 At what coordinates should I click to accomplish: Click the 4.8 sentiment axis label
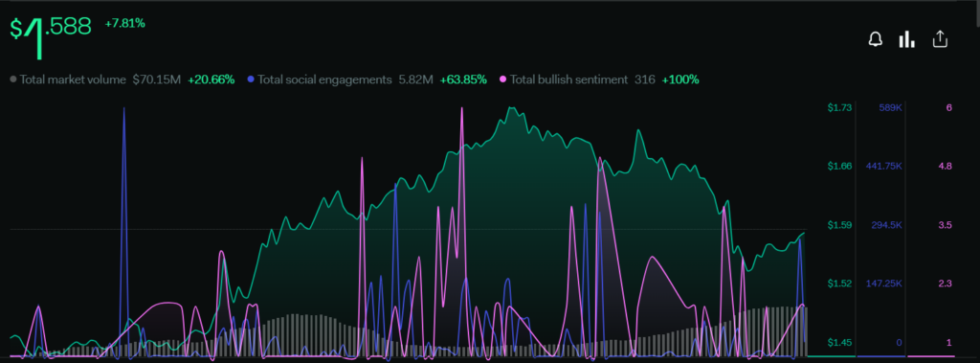[945, 166]
